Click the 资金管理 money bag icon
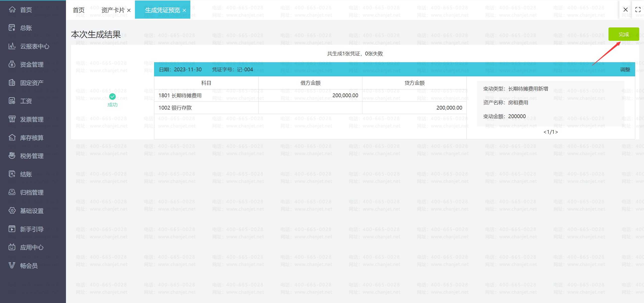Screen dimensions: 644x303 click(x=12, y=64)
